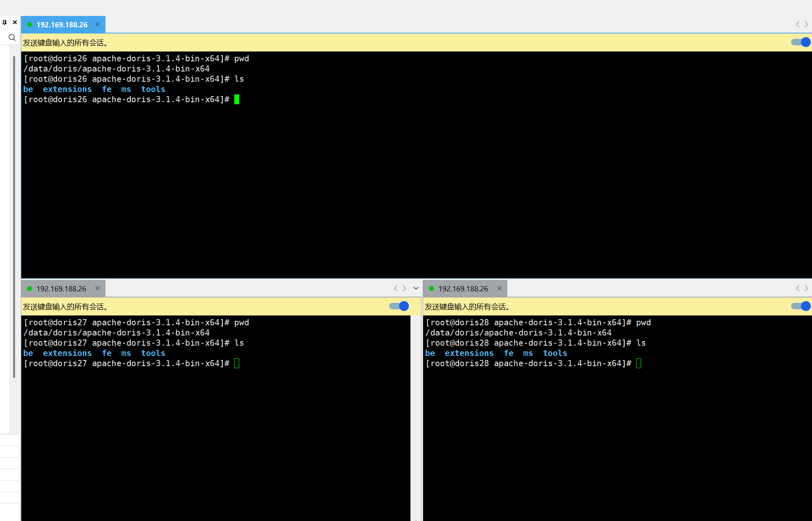Close the bottom-left 192.169.188.26 tab
This screenshot has width=812, height=521.
point(97,288)
